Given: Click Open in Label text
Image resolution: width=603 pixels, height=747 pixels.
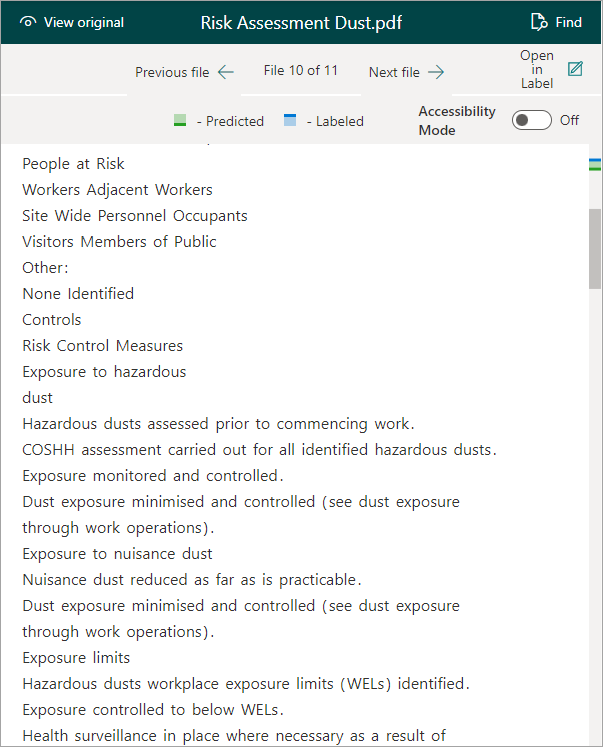Looking at the screenshot, I should tap(537, 69).
